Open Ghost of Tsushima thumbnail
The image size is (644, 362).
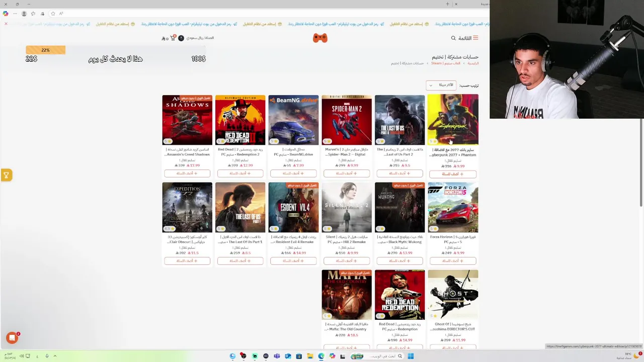(453, 295)
